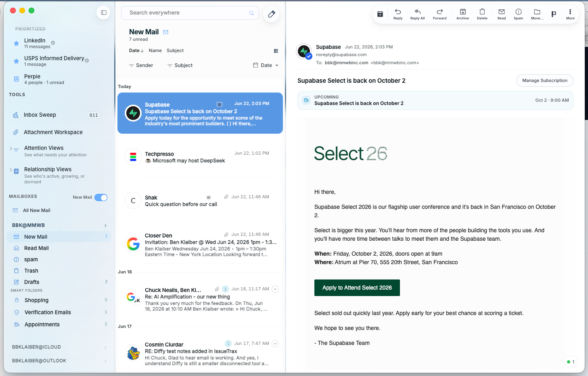Open the Perpie group in Prioritized

tap(59, 79)
